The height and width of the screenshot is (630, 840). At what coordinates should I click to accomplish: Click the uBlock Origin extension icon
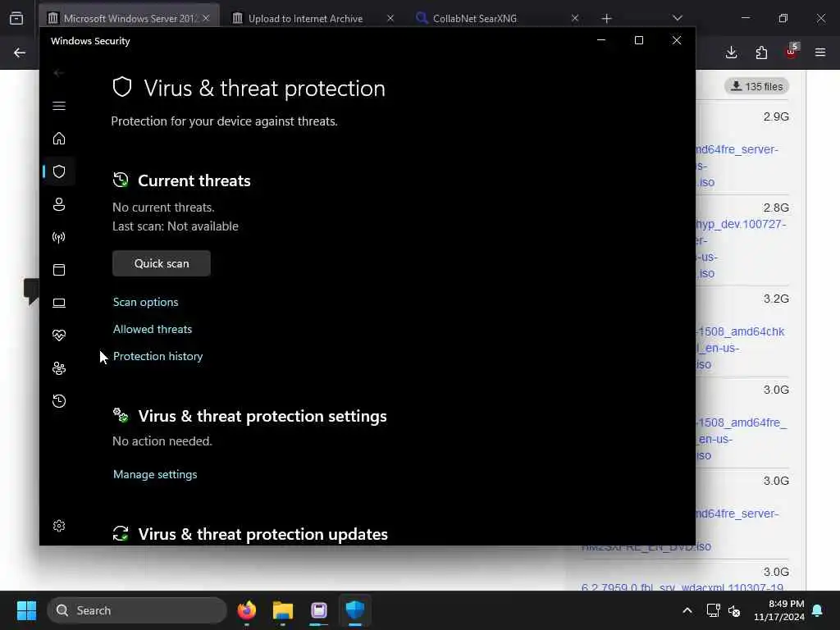(x=791, y=52)
